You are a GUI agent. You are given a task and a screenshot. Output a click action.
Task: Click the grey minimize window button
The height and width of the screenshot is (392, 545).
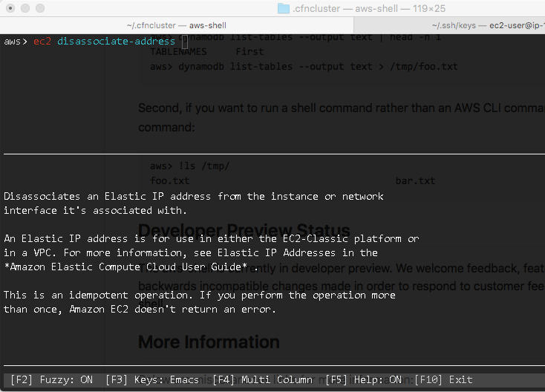click(x=25, y=8)
